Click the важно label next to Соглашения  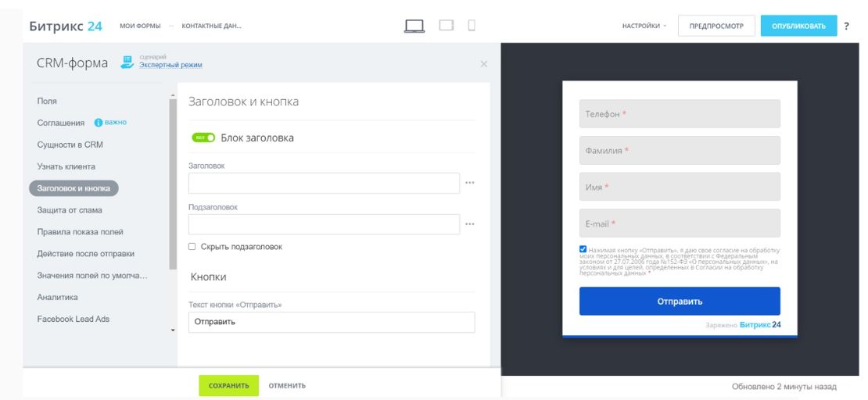[x=116, y=123]
